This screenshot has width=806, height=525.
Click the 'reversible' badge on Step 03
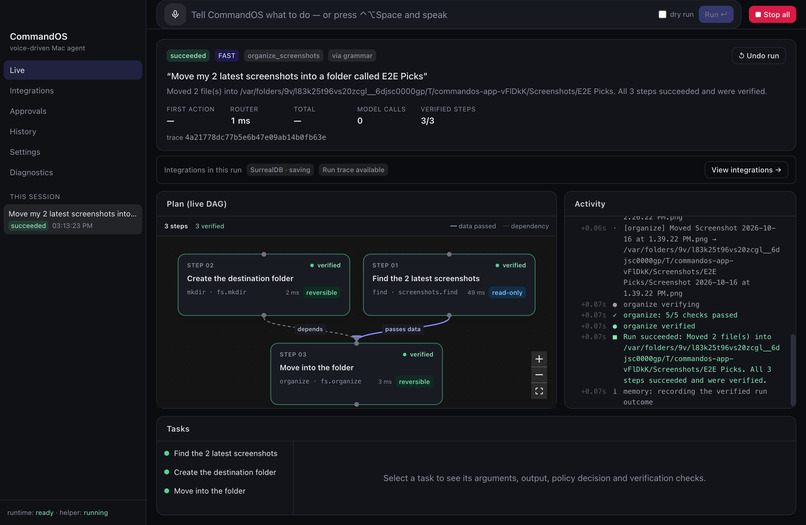pyautogui.click(x=414, y=382)
